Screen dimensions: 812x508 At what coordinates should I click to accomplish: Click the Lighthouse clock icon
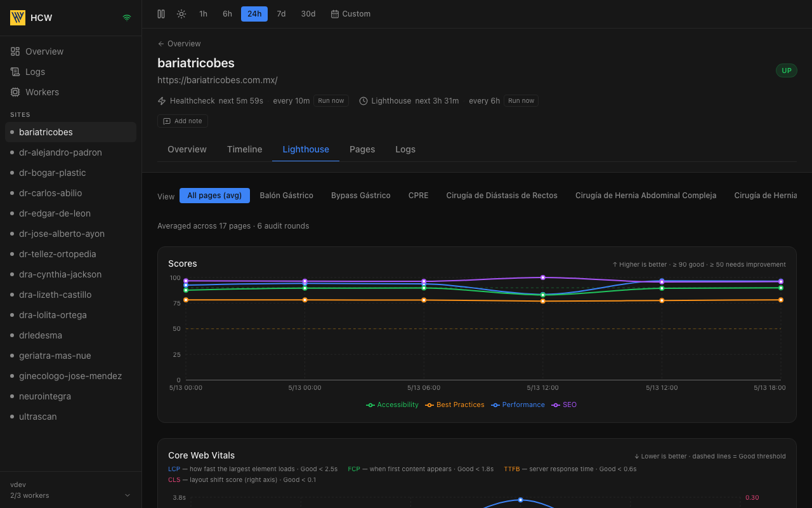363,101
